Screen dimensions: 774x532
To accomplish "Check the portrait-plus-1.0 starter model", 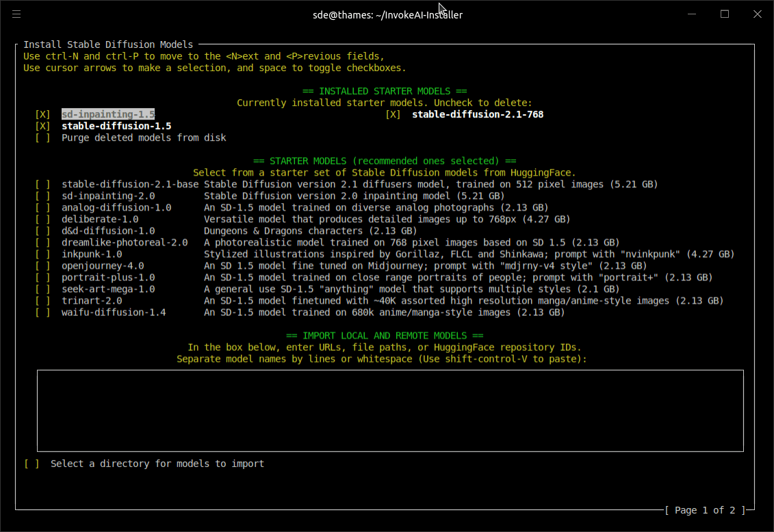I will (42, 278).
